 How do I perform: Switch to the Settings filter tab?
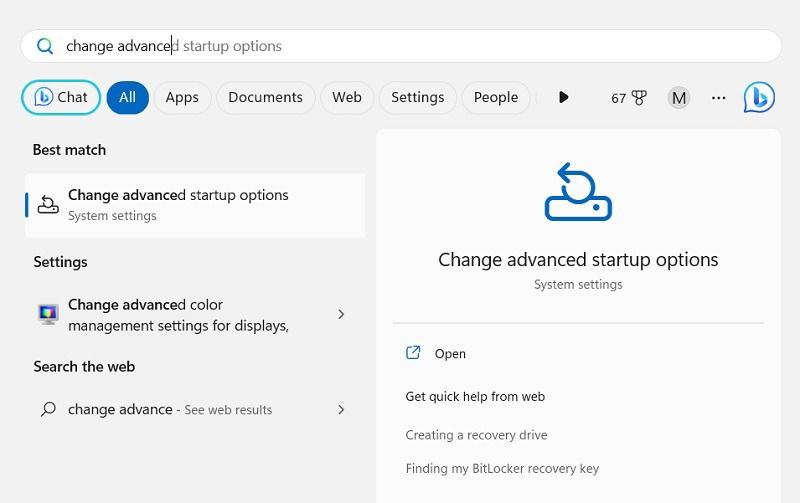pyautogui.click(x=417, y=97)
